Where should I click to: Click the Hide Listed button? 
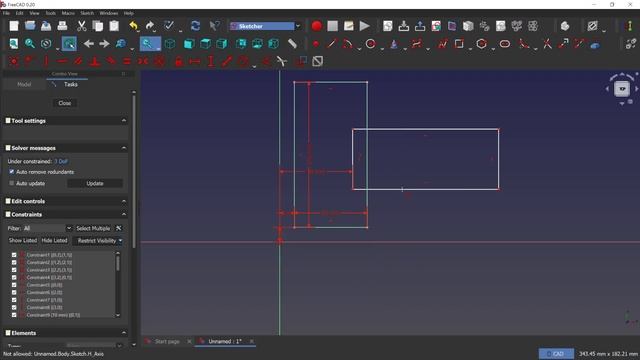(54, 241)
